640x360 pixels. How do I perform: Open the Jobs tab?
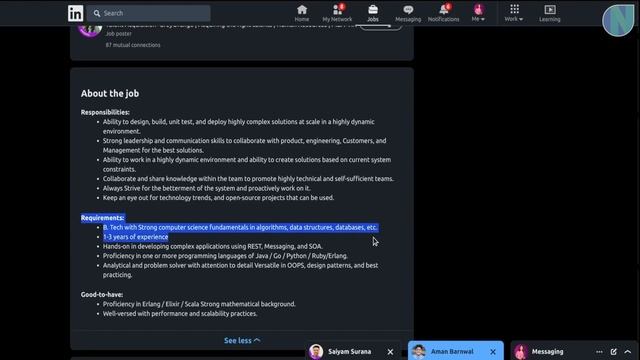pos(373,13)
